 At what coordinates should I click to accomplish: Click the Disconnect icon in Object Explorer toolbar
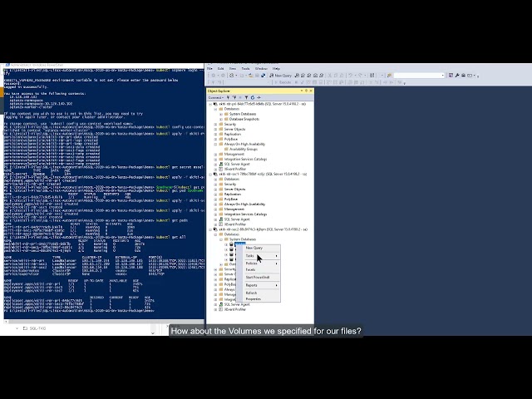click(x=234, y=98)
